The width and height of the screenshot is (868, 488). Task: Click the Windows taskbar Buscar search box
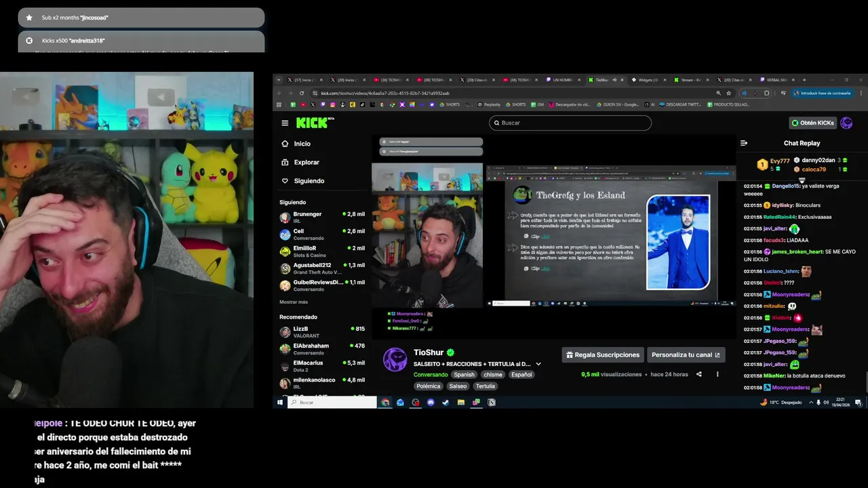click(x=332, y=403)
